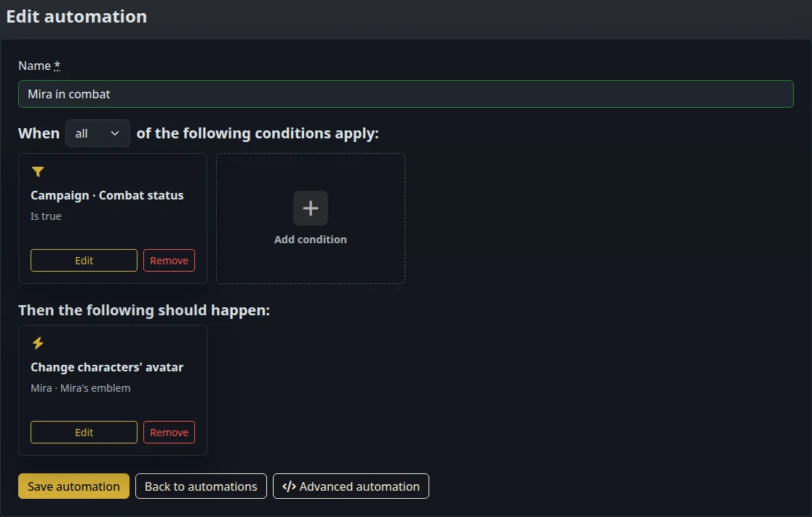812x517 pixels.
Task: Click the plus icon to add condition
Action: [310, 208]
